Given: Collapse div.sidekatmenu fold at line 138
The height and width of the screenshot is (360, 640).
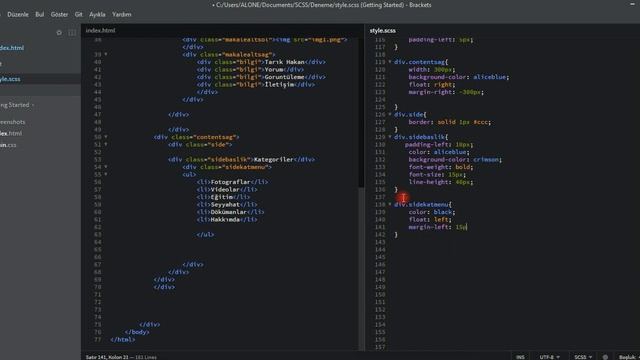Looking at the screenshot, I should 390,204.
